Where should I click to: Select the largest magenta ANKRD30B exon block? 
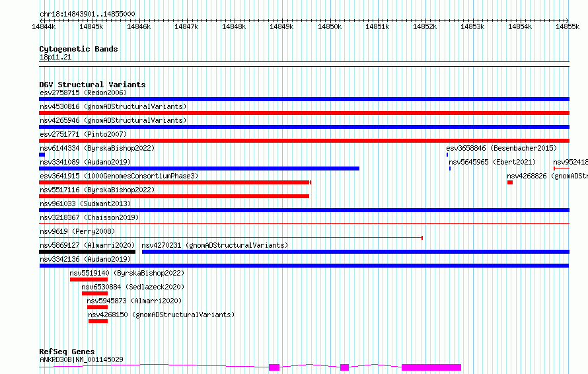tap(431, 367)
